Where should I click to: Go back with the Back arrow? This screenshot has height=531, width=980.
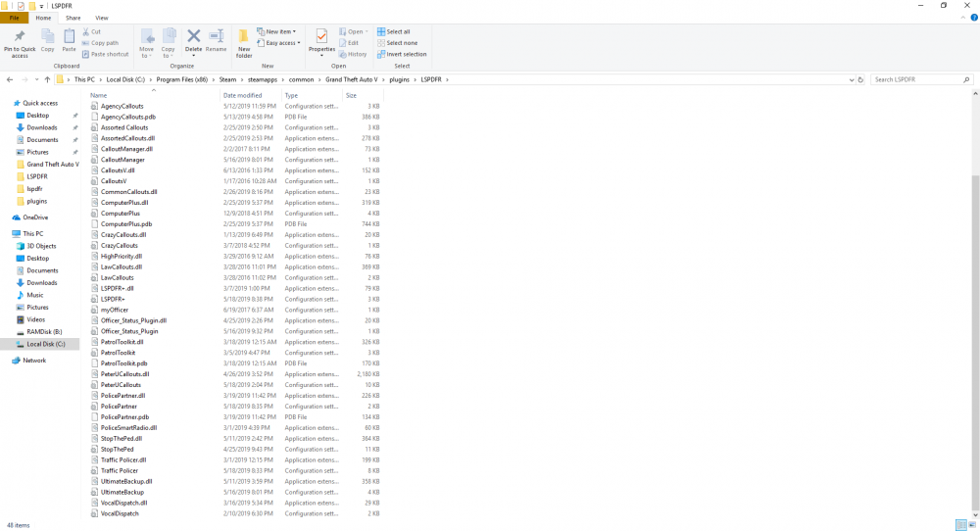10,79
